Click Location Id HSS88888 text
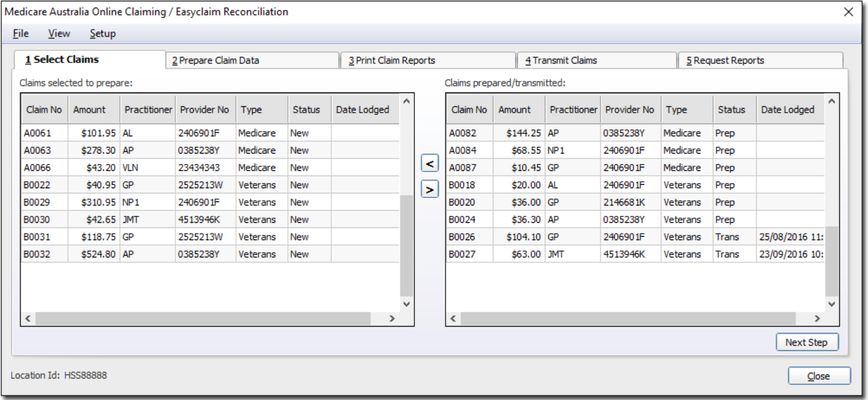 click(x=59, y=375)
